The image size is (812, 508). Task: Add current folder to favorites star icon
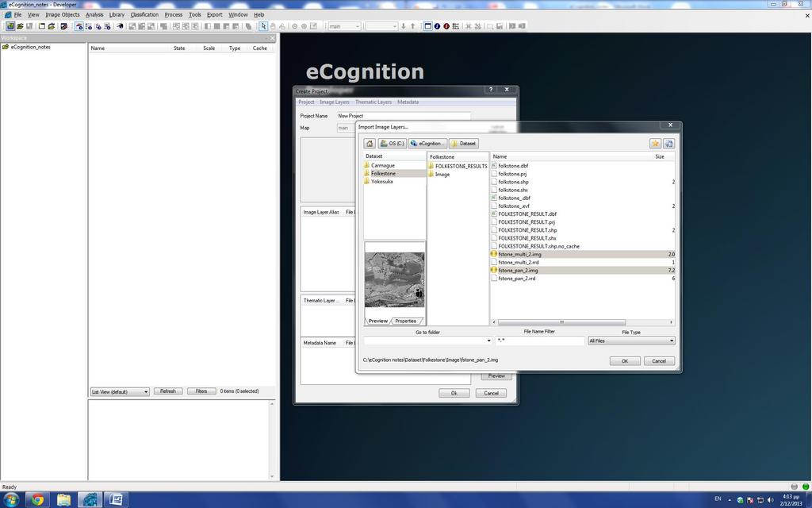click(655, 144)
